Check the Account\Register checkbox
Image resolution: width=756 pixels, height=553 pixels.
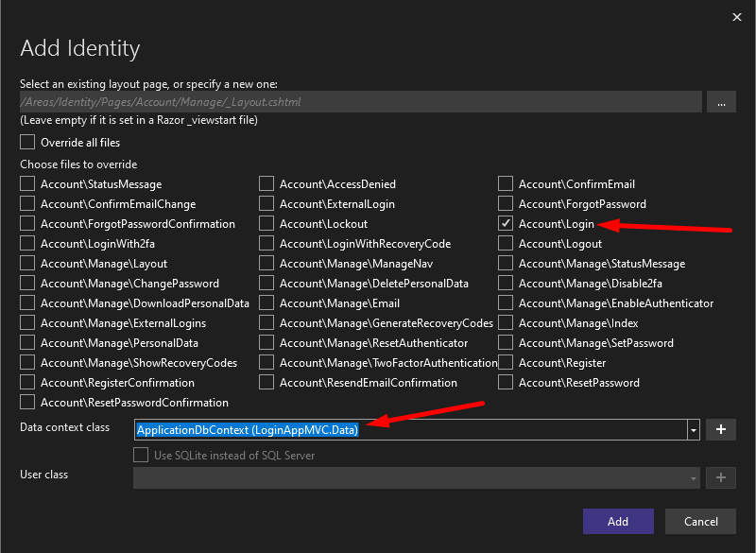pyautogui.click(x=507, y=363)
